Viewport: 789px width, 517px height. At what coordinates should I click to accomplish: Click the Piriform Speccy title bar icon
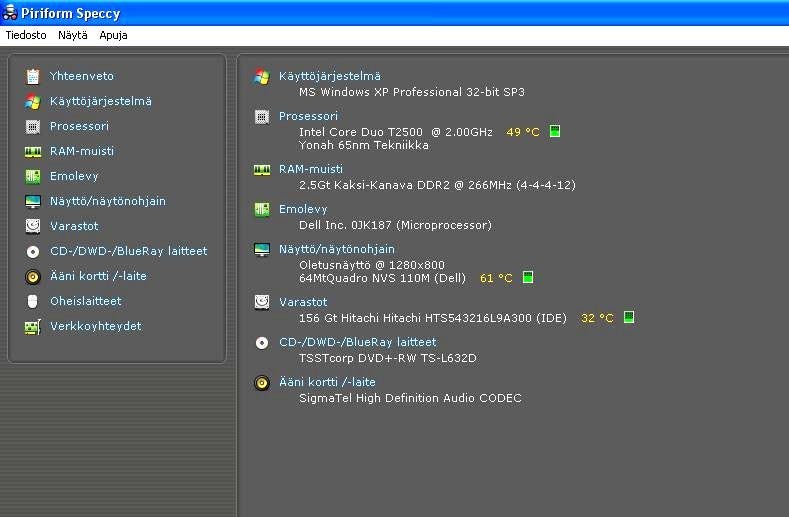(12, 12)
